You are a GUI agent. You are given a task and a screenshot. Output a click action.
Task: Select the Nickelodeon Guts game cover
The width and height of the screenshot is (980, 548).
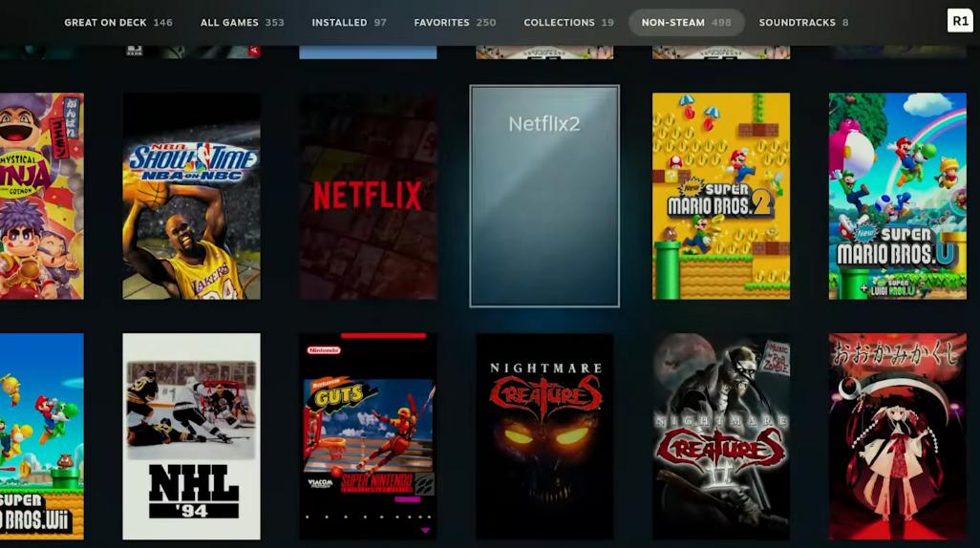tap(368, 436)
